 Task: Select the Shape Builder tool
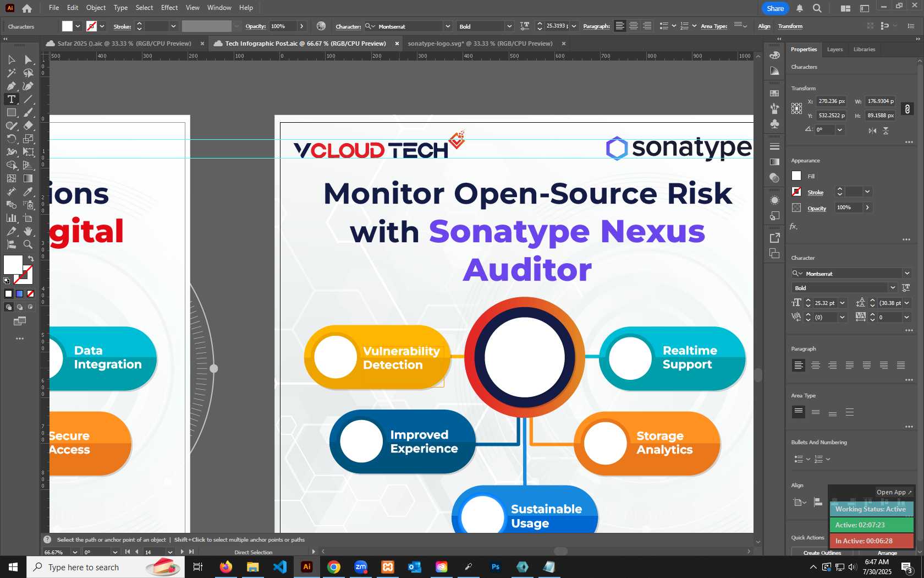point(11,165)
